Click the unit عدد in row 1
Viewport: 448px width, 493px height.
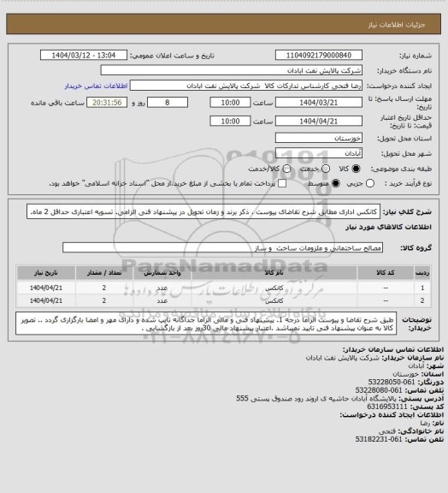pyautogui.click(x=162, y=288)
